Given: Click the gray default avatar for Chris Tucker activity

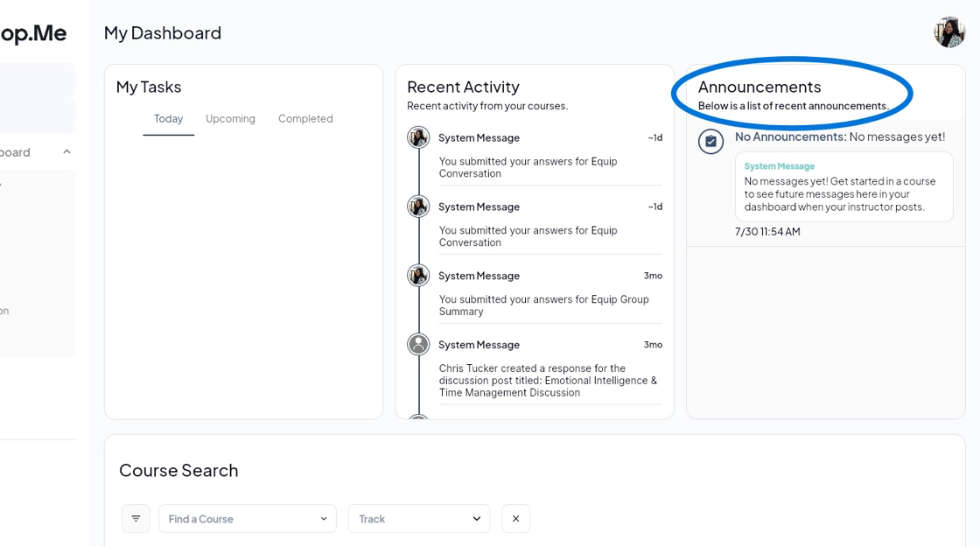Looking at the screenshot, I should click(418, 344).
